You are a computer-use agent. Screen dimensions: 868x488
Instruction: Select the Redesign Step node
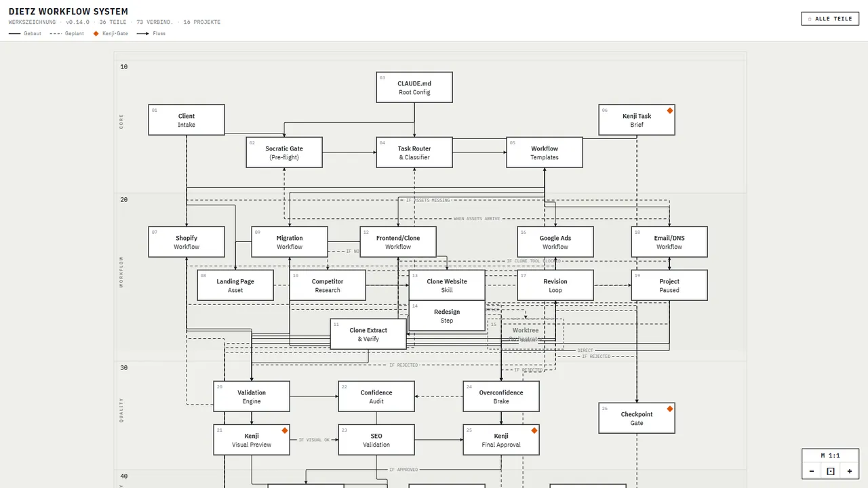pyautogui.click(x=447, y=316)
